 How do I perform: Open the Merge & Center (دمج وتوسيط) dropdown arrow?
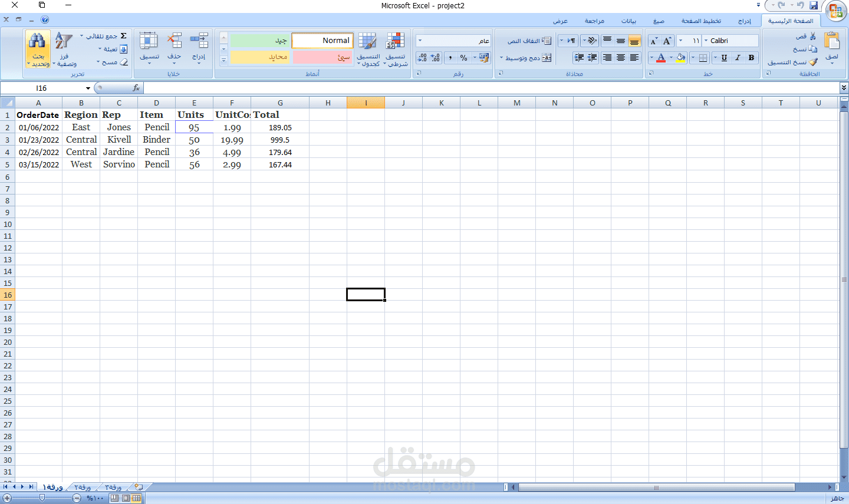coord(502,58)
